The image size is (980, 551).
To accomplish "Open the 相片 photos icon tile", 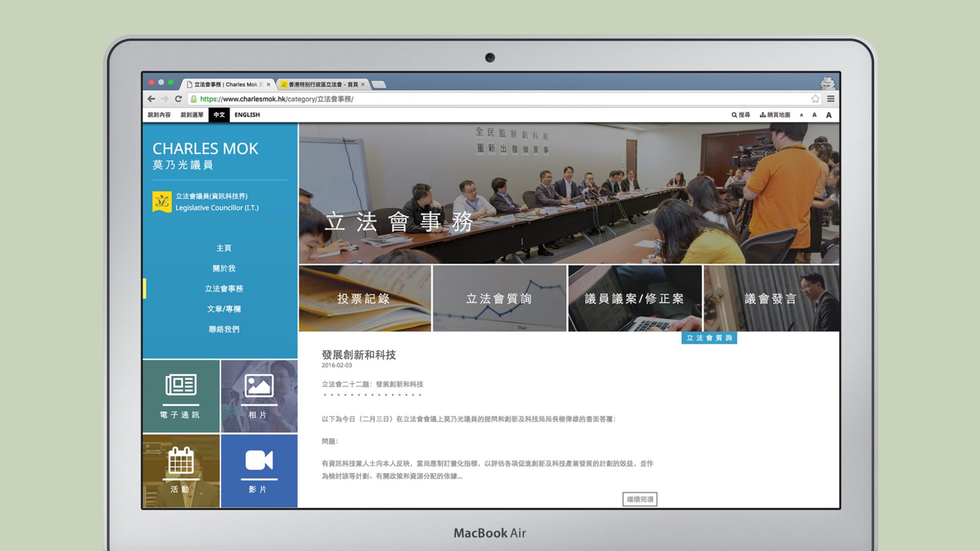I will [x=259, y=396].
